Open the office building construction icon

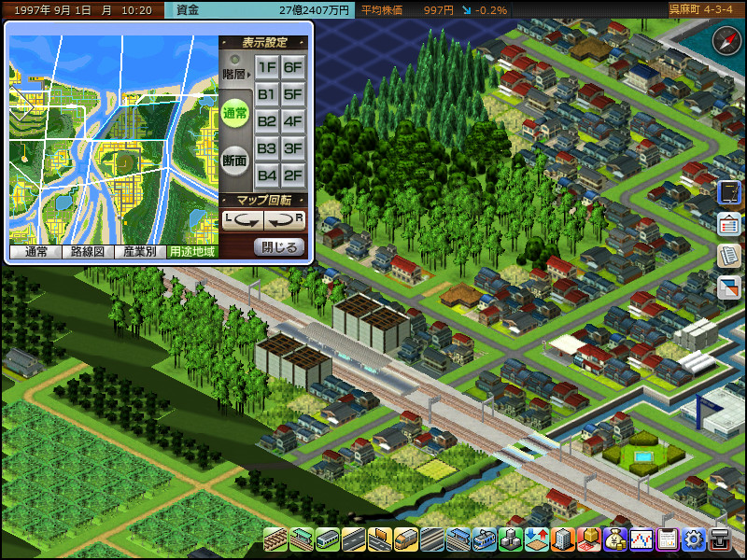pyautogui.click(x=563, y=539)
